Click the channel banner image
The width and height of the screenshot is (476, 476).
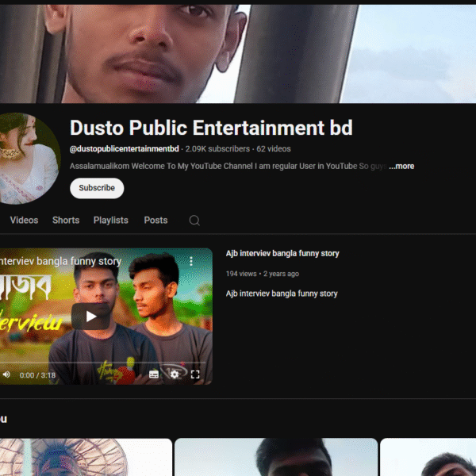tap(238, 54)
